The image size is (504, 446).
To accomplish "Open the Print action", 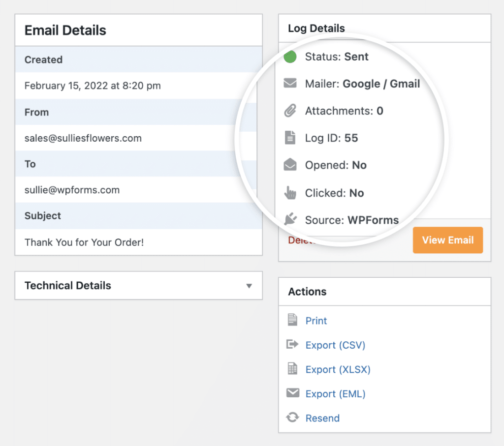I will point(316,320).
